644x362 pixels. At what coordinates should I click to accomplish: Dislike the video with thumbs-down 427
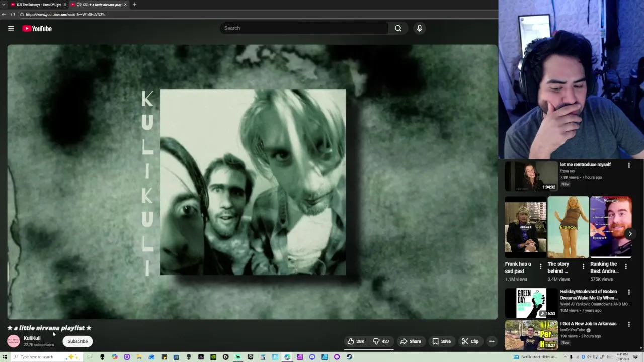pyautogui.click(x=381, y=341)
